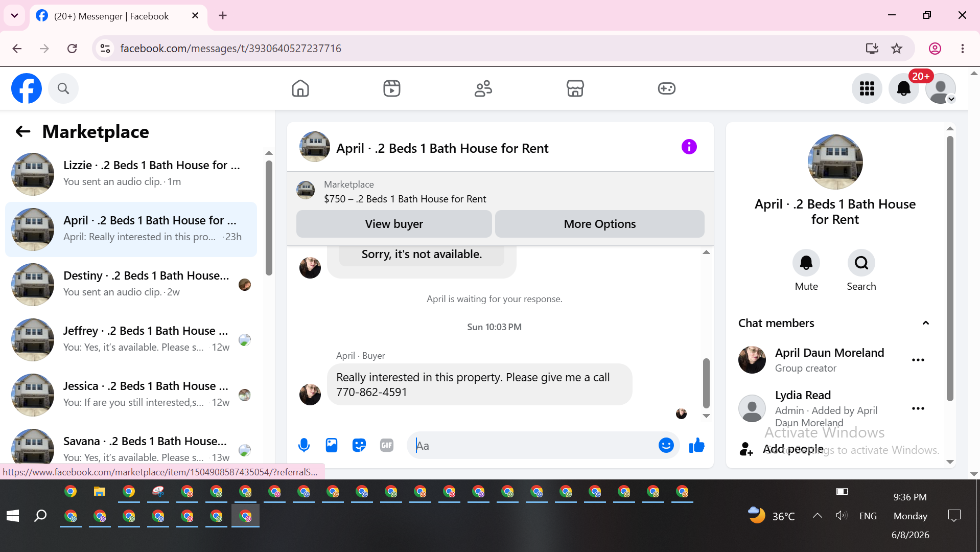Open the Windows Start menu
This screenshot has height=552, width=980.
[13, 516]
